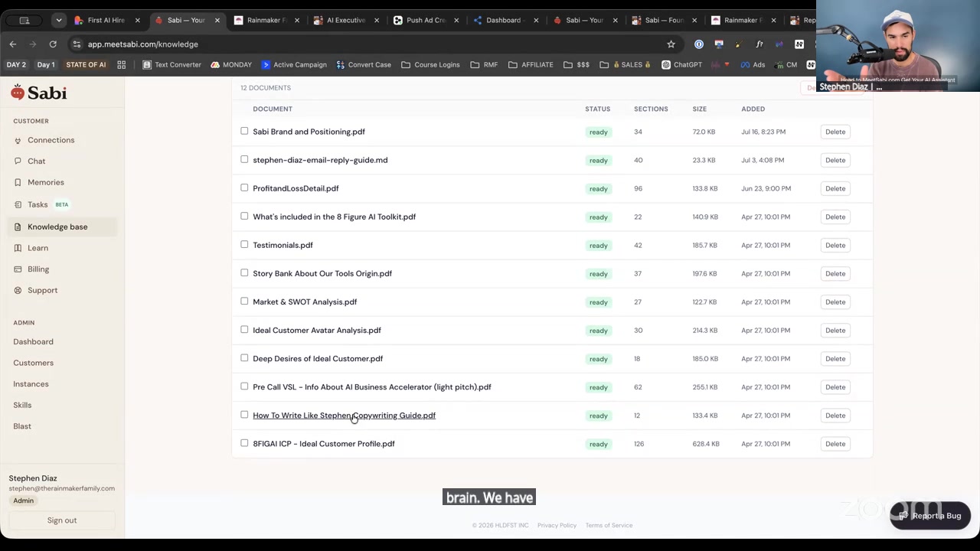Switch to the Sabi — Foun tab
The width and height of the screenshot is (980, 551).
coord(663,21)
